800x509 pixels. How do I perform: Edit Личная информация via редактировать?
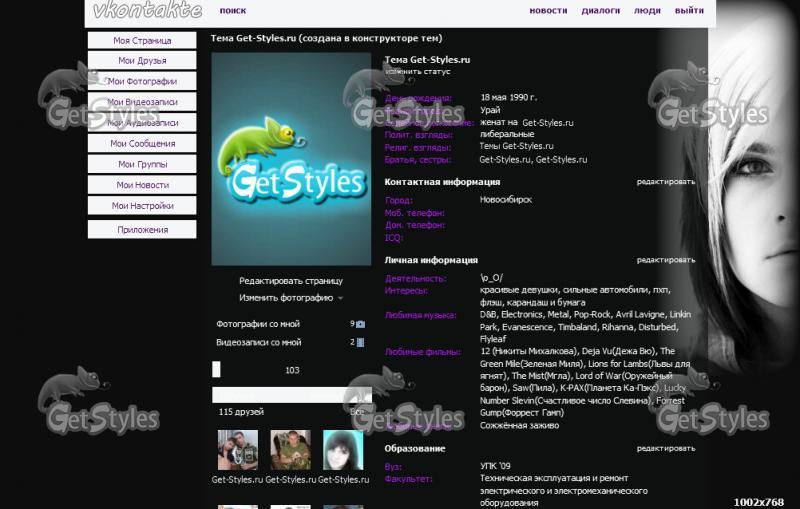click(x=665, y=260)
